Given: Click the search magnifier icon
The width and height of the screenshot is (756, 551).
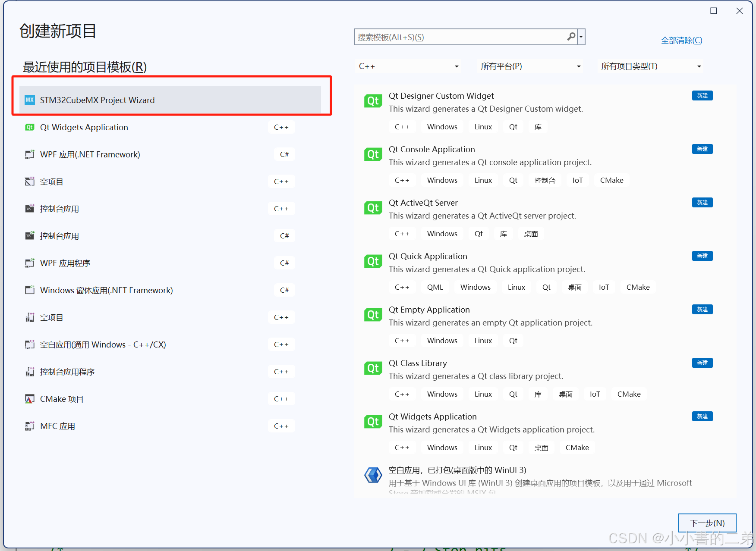Looking at the screenshot, I should [570, 37].
